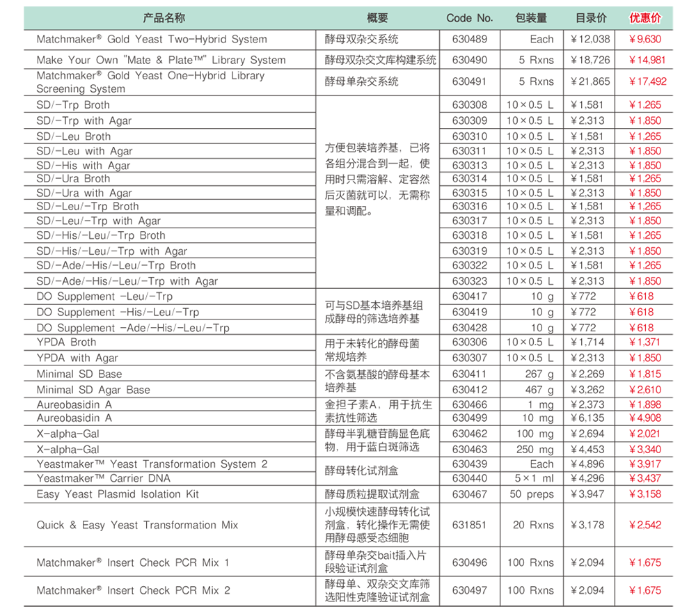Screen dimensions: 696x616
Task: Select Make Your Own Mate & Plate Library System
Action: (x=161, y=60)
